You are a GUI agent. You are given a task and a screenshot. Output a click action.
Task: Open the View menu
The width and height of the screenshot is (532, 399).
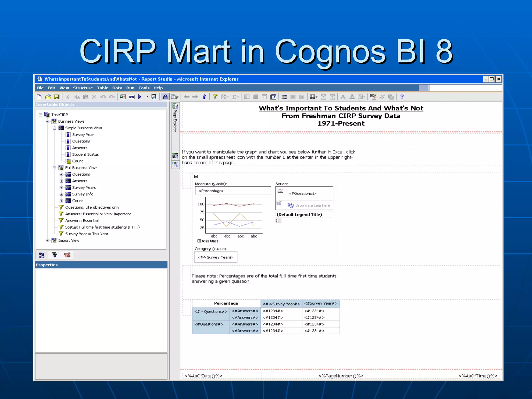click(x=64, y=88)
